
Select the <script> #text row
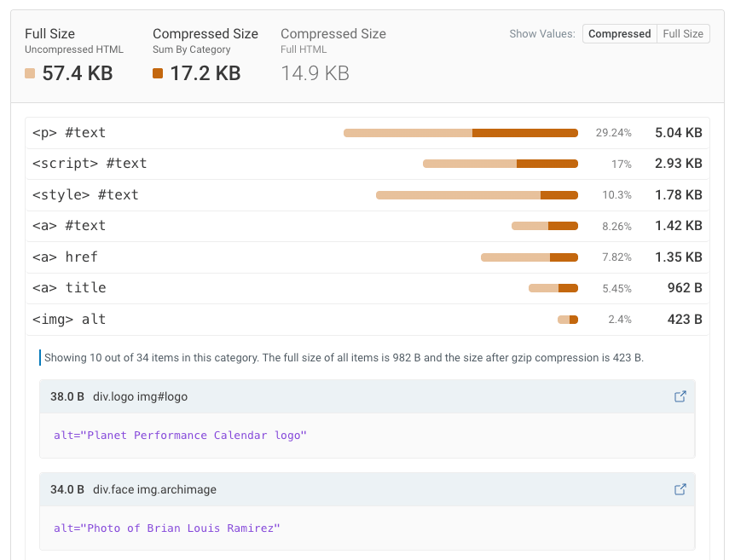tap(213, 163)
